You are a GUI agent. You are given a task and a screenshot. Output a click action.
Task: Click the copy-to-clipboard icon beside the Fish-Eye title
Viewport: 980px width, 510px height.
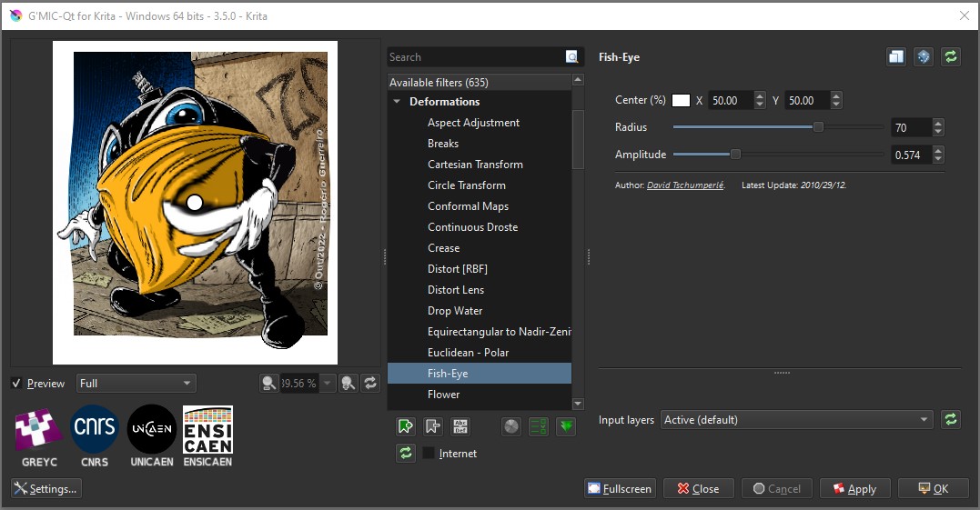point(896,57)
